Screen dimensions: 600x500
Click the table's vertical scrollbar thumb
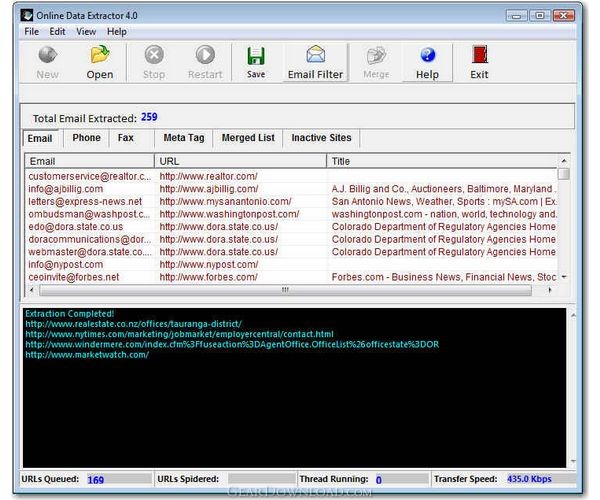click(564, 174)
